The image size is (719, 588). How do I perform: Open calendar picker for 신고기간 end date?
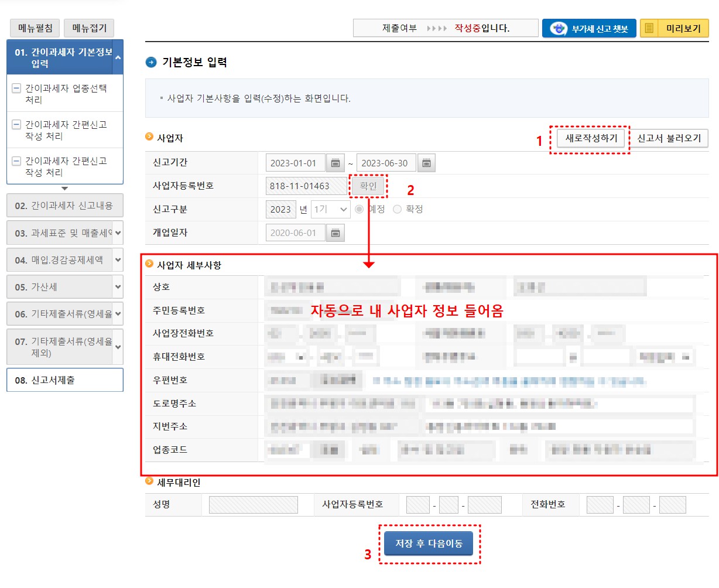pos(426,162)
